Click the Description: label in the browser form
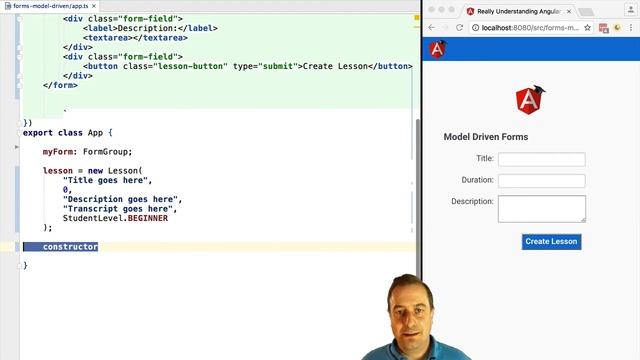 (472, 201)
